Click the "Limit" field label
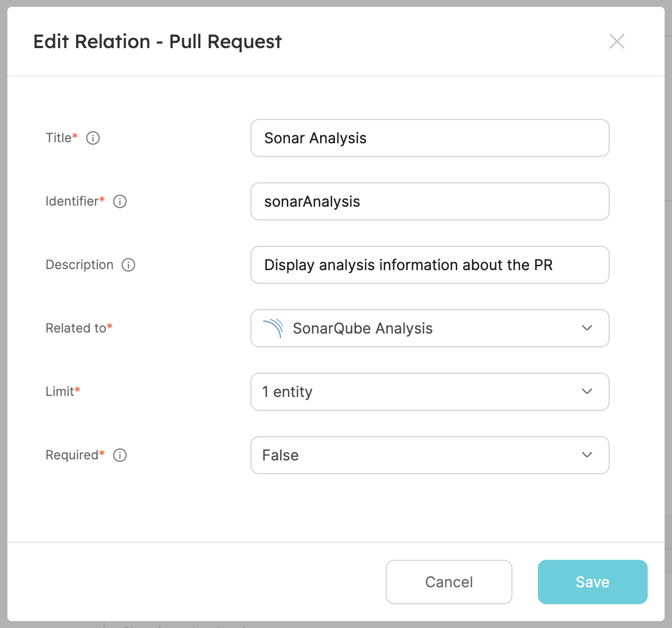This screenshot has width=672, height=628. coord(60,392)
